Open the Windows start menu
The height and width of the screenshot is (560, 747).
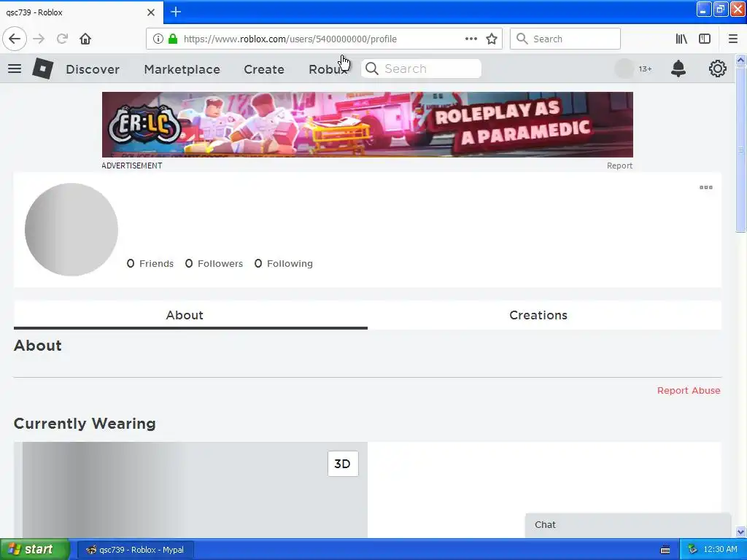34,550
